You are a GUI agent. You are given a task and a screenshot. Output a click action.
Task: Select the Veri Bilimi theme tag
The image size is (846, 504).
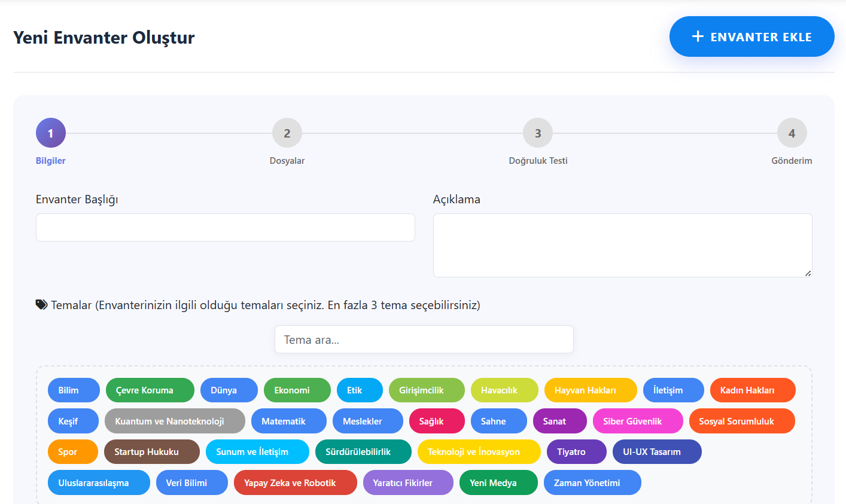pos(192,483)
